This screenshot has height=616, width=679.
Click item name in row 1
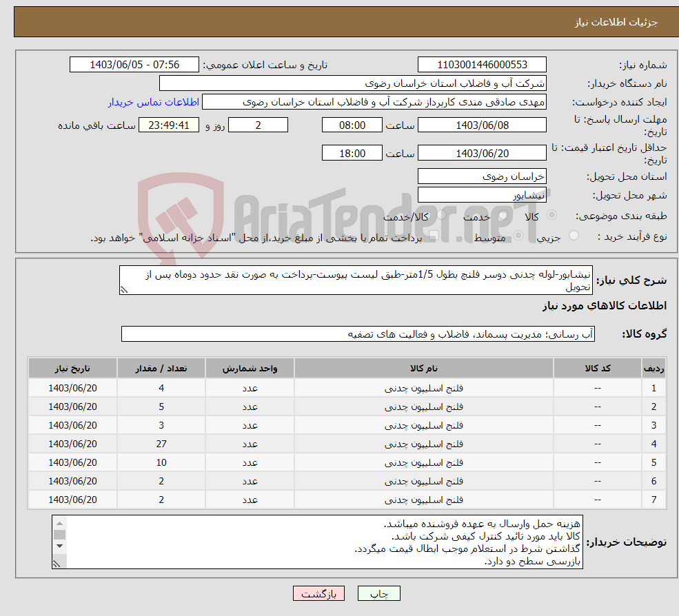(424, 389)
